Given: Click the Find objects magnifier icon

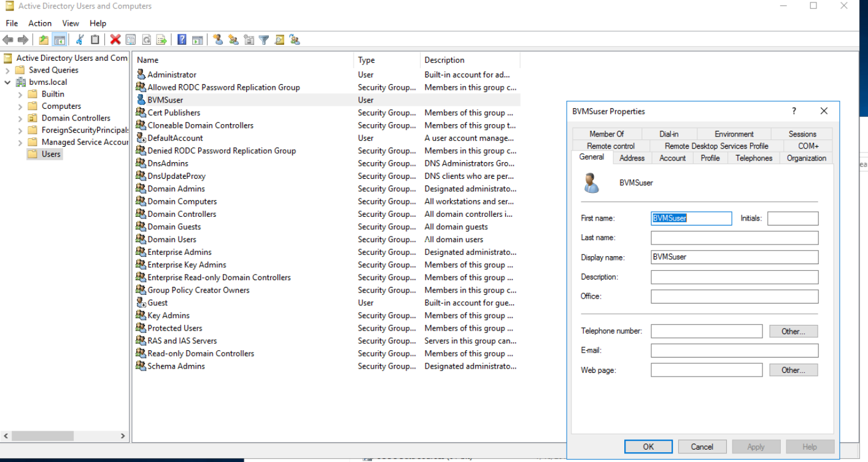Looking at the screenshot, I should coord(279,40).
